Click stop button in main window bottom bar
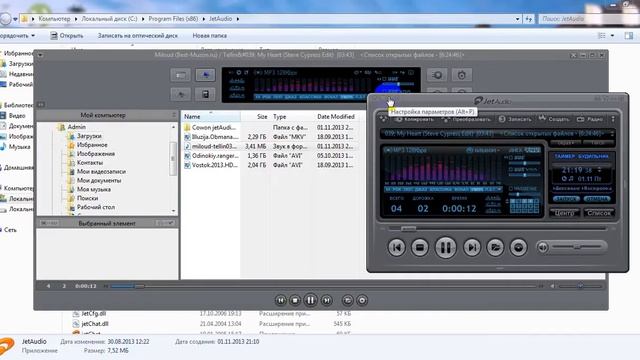 [295, 300]
